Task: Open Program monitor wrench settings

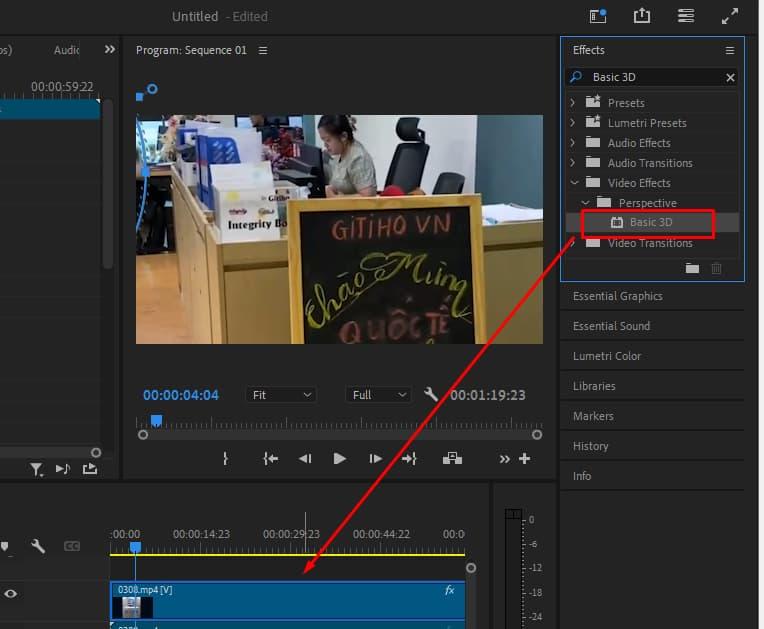Action: click(x=431, y=394)
